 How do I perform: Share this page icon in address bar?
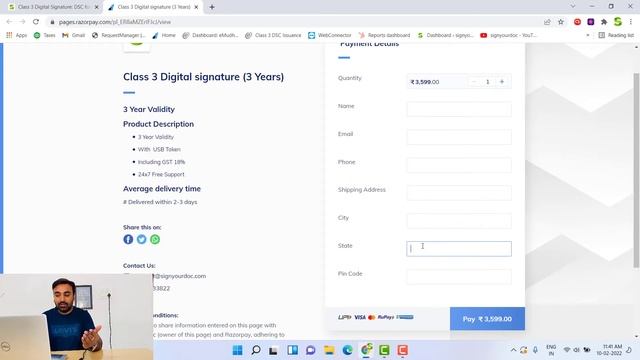(547, 22)
